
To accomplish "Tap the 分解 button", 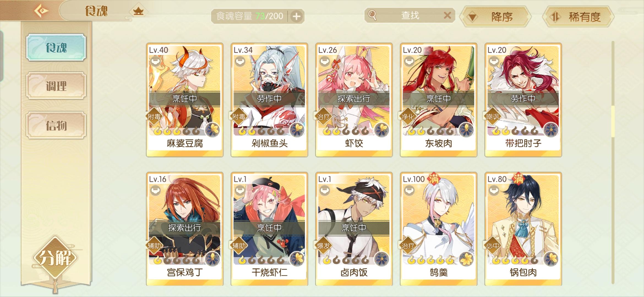I will click(55, 258).
